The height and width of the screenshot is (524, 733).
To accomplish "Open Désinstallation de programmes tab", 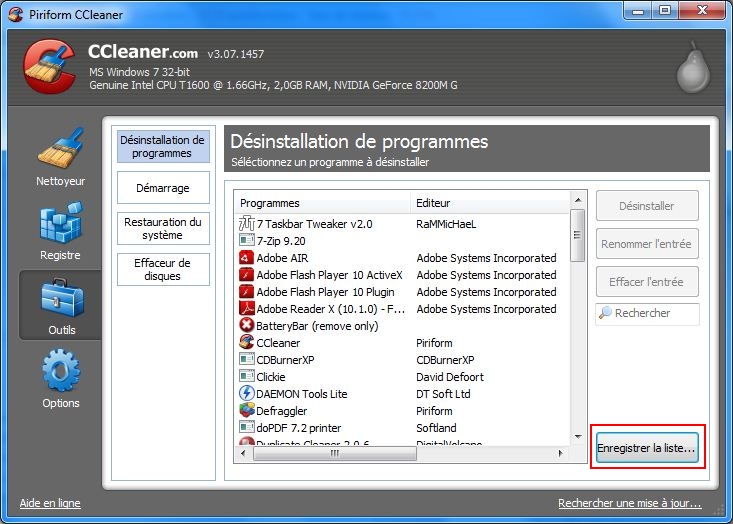I will (163, 147).
